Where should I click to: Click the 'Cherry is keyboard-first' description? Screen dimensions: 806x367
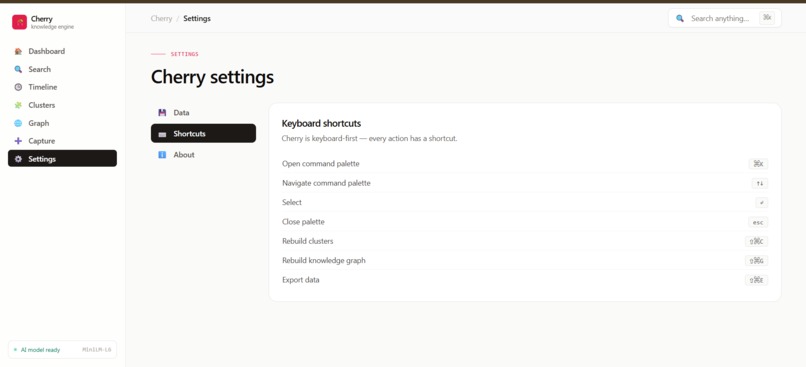[369, 139]
